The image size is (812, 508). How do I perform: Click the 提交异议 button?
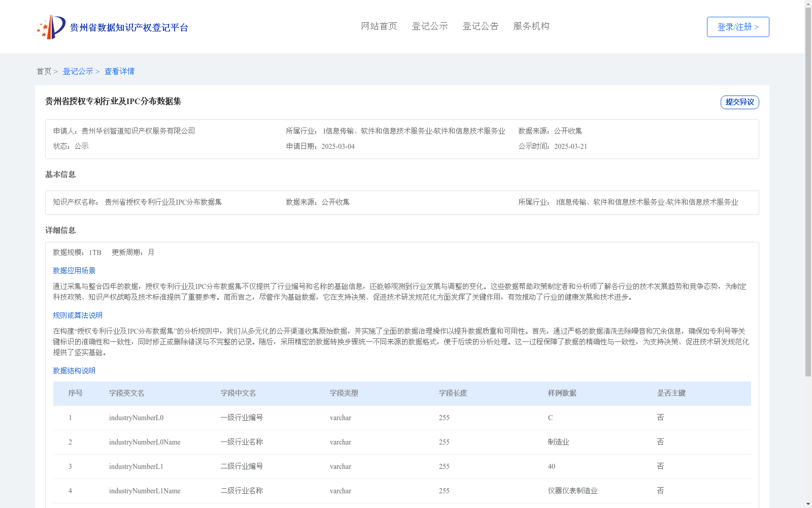740,102
